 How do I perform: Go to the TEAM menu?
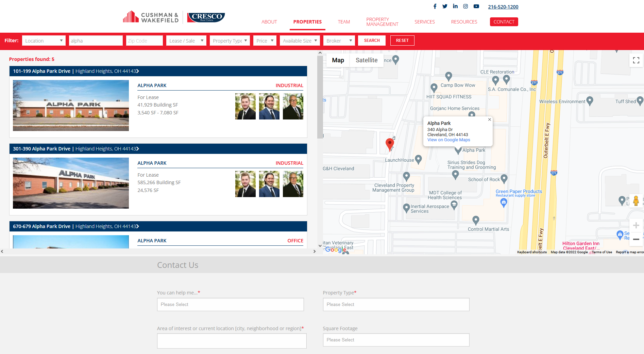(344, 22)
